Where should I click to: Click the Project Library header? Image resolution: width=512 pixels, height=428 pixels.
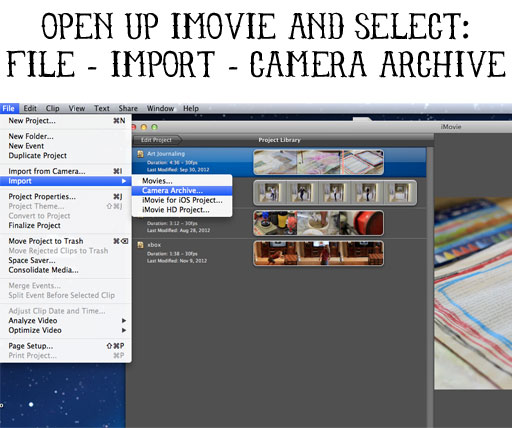279,140
